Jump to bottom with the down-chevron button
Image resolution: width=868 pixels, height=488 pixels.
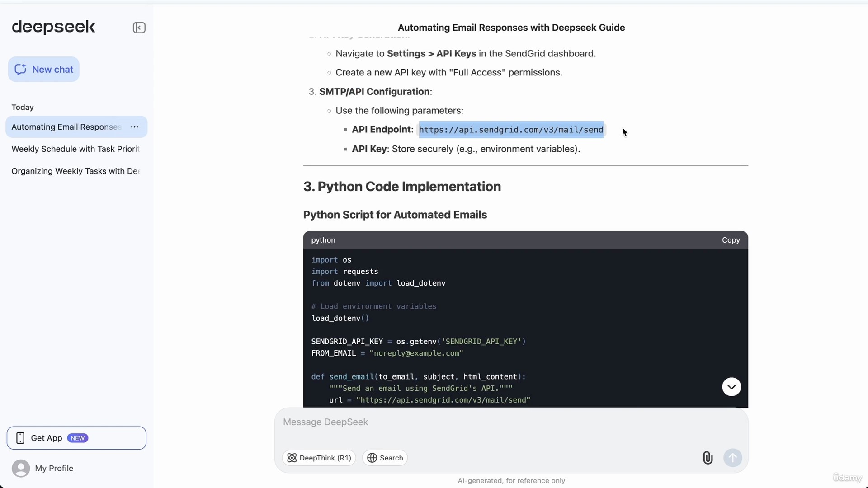[x=731, y=387]
